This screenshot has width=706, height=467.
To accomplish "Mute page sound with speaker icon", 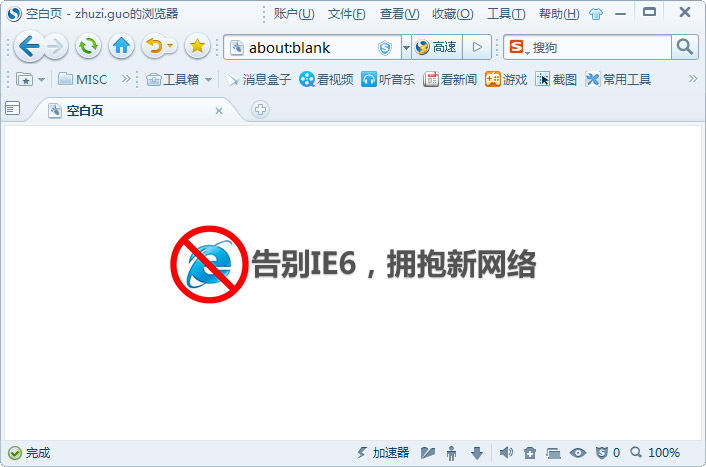I will 506,453.
